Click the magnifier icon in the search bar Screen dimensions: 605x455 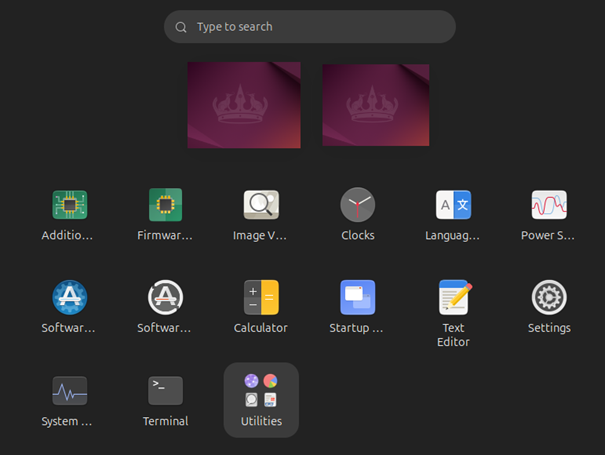(x=181, y=27)
